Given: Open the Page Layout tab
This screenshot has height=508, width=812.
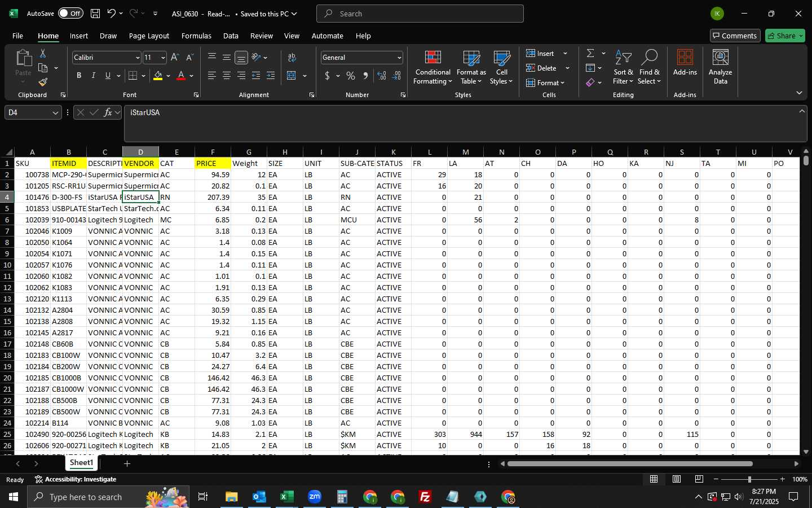Looking at the screenshot, I should tap(149, 36).
